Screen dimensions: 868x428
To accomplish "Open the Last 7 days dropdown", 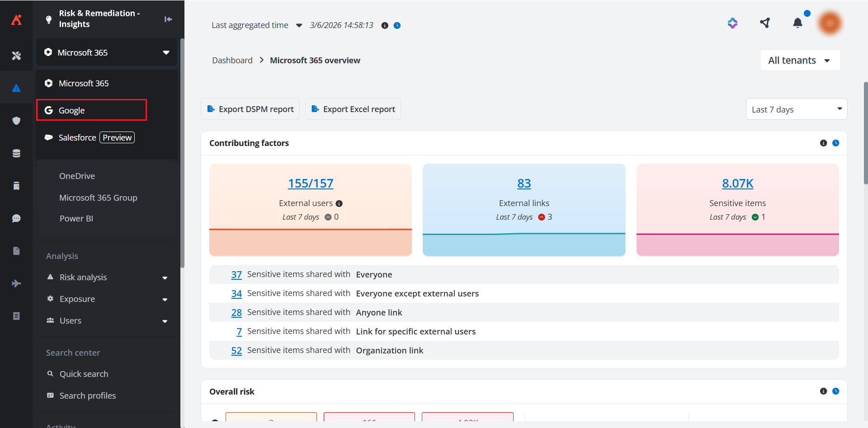I will (796, 109).
